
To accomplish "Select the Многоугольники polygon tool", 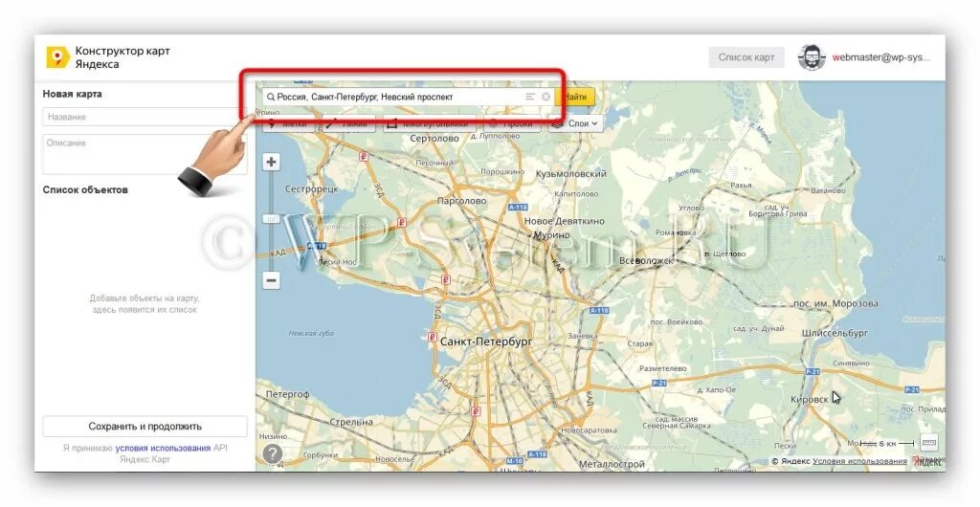I will coord(430,123).
